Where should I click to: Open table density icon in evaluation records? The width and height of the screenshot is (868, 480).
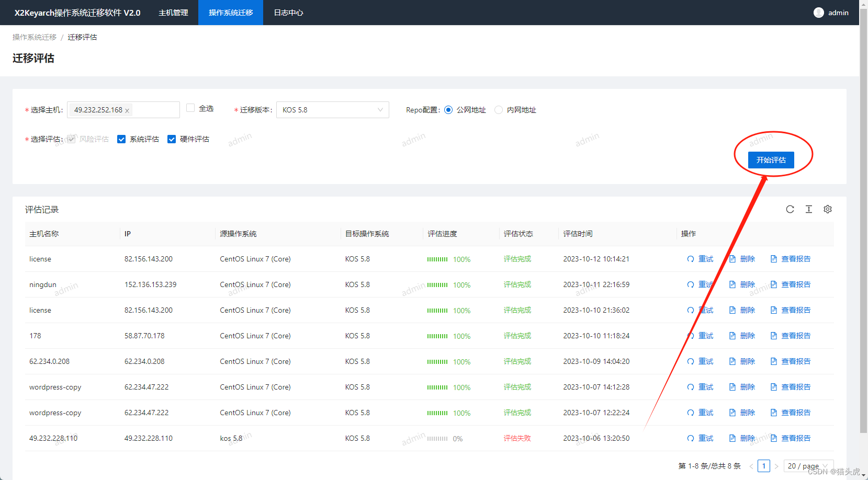(809, 209)
